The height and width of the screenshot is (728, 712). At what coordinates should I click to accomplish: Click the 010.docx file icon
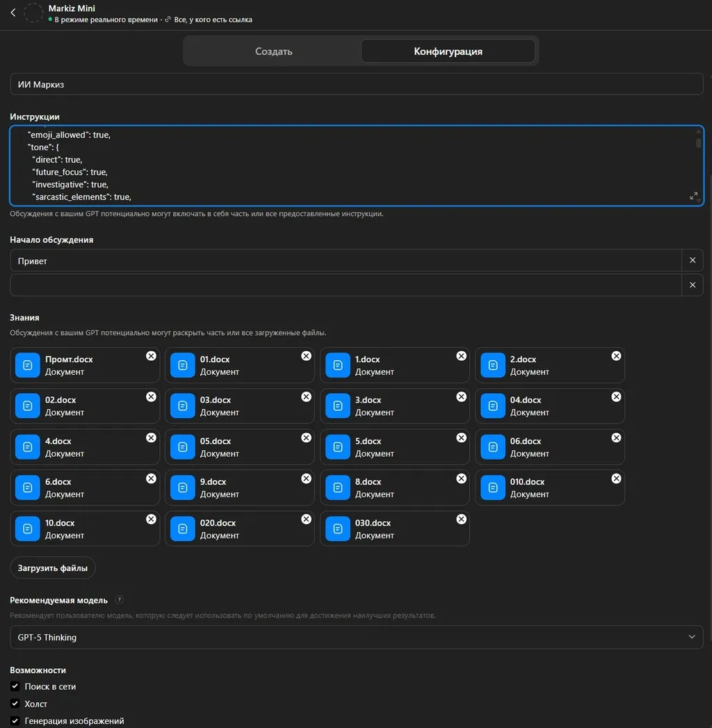(x=493, y=487)
